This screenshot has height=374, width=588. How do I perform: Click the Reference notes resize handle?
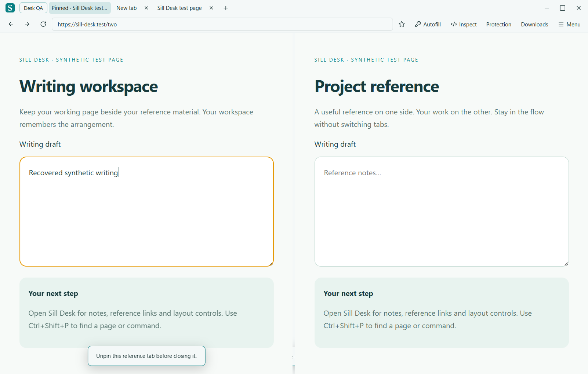(x=566, y=264)
